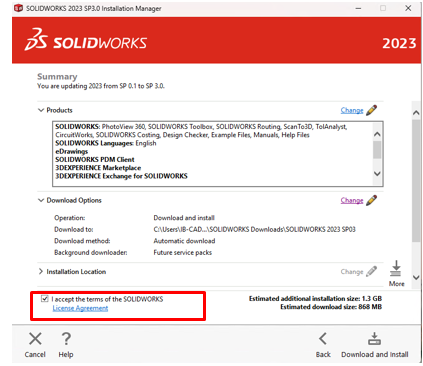Go Back using the left chevron icon
Screen dimensions: 423x366
(x=323, y=339)
